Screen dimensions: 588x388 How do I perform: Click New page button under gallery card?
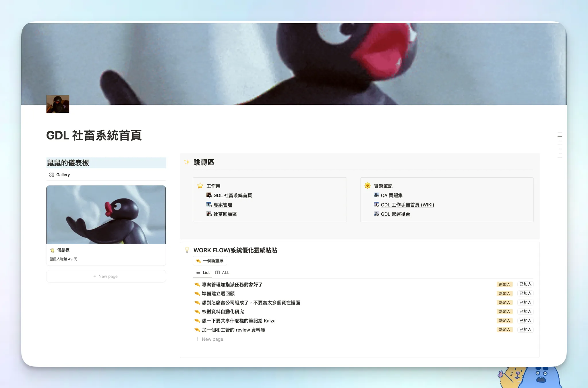click(106, 276)
